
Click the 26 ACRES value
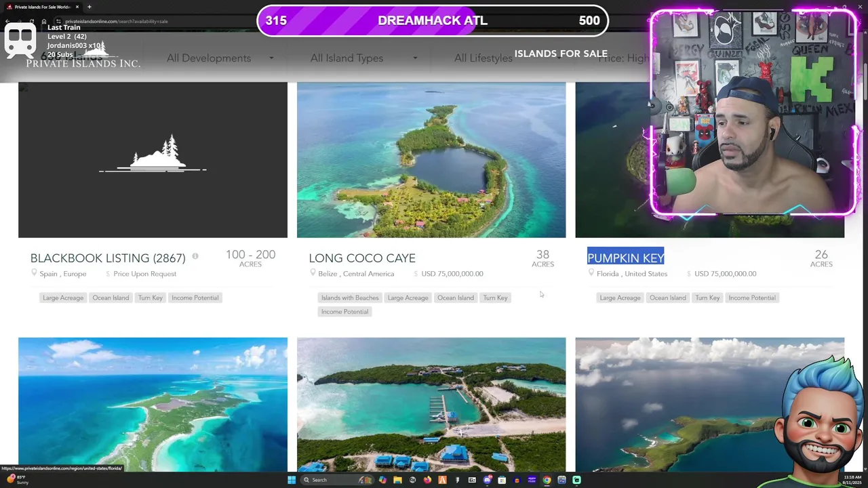coord(821,258)
